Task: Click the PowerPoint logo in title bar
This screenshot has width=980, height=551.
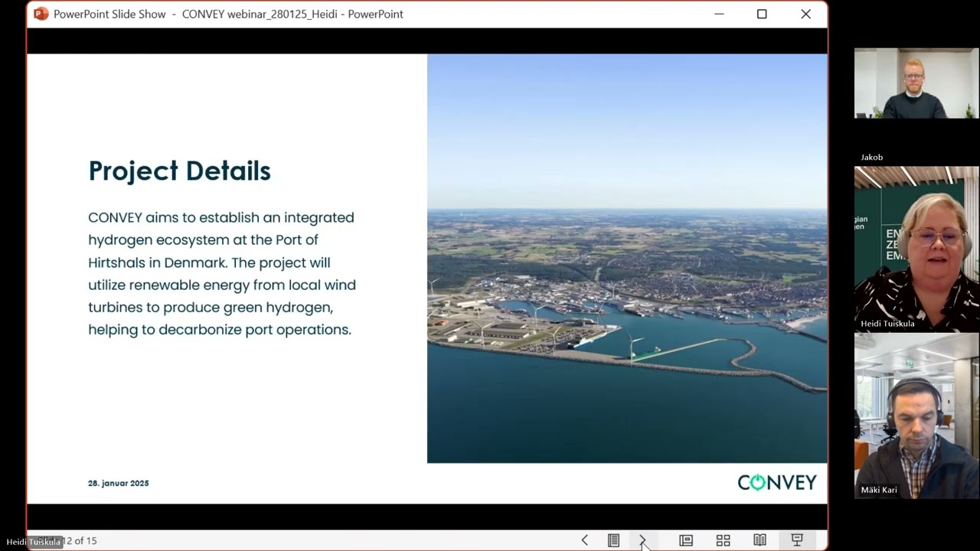Action: pyautogui.click(x=41, y=14)
